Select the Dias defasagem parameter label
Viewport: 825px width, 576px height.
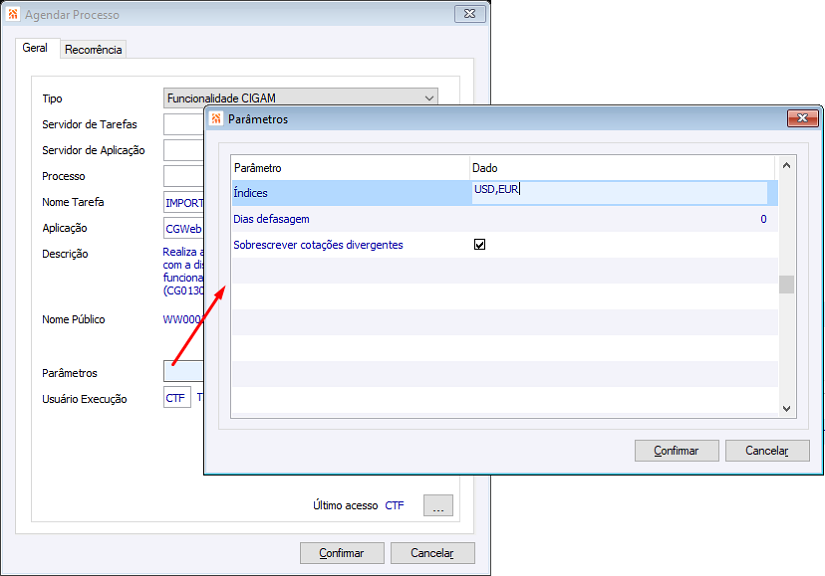coord(271,219)
